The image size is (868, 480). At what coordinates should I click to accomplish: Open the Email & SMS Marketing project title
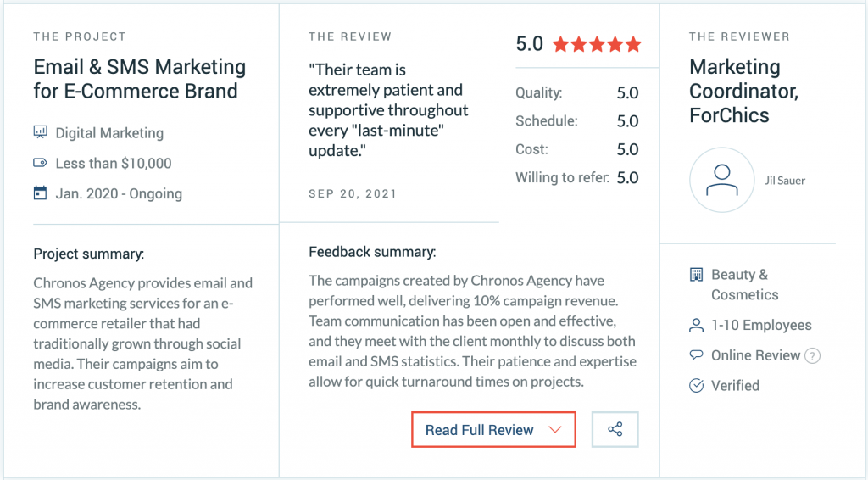(140, 79)
